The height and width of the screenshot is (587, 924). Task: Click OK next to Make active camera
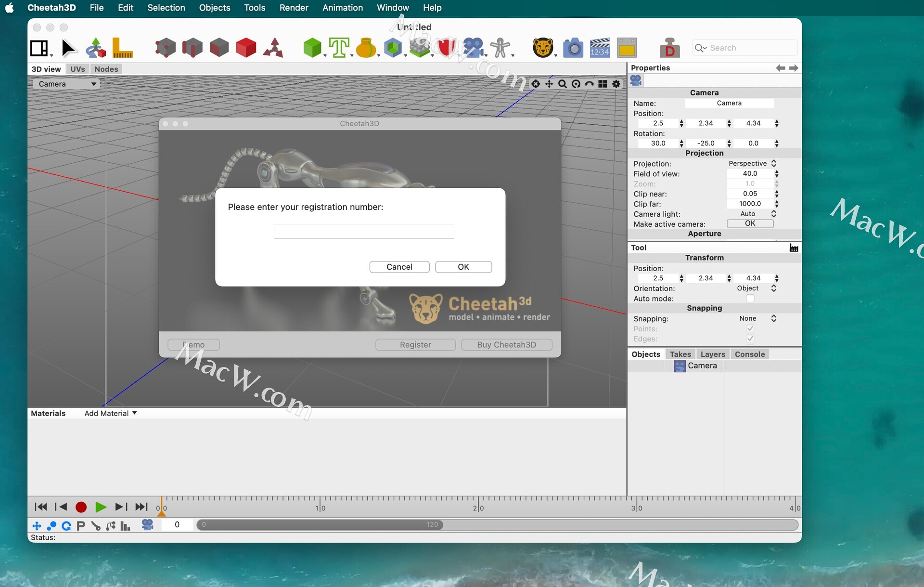[750, 223]
